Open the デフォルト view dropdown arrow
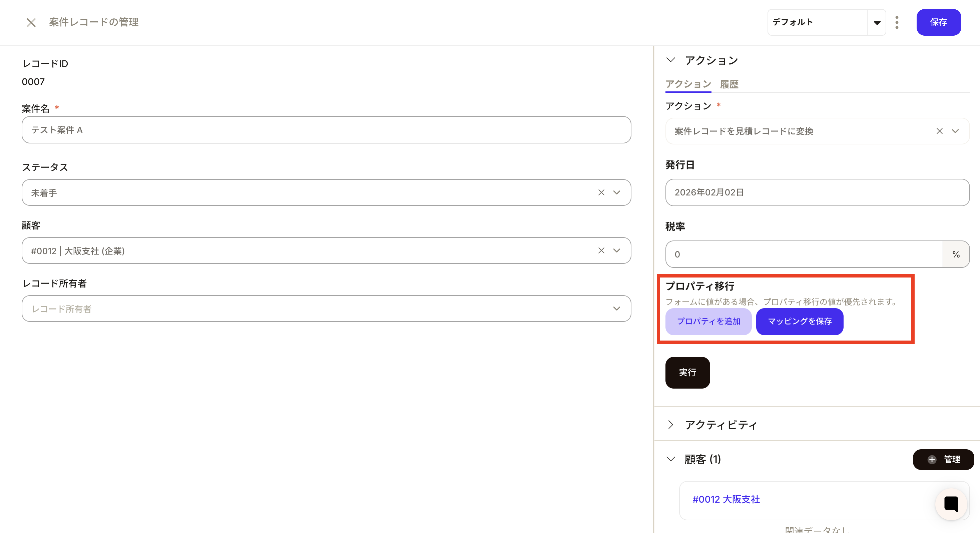The width and height of the screenshot is (980, 533). point(877,22)
